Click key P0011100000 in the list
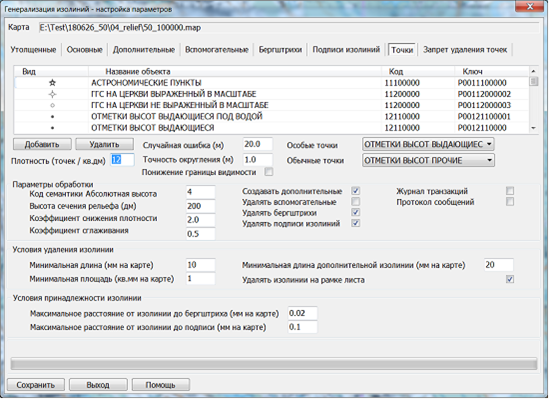 (482, 83)
